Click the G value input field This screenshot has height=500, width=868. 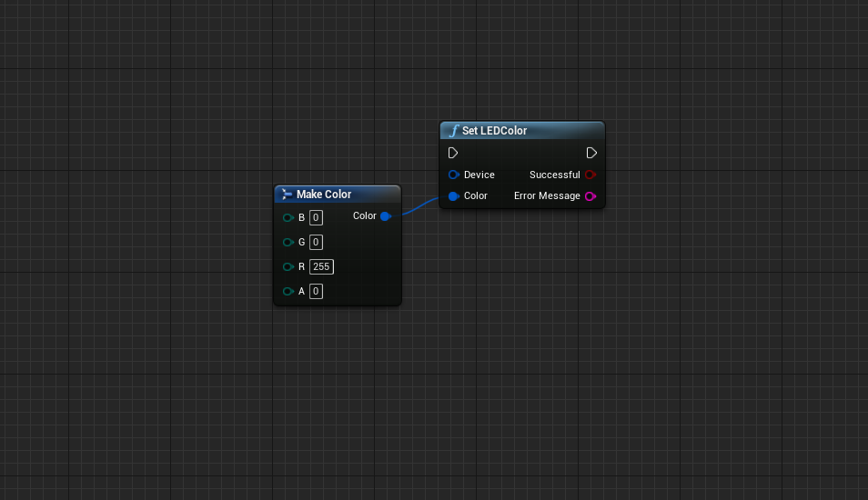click(316, 243)
